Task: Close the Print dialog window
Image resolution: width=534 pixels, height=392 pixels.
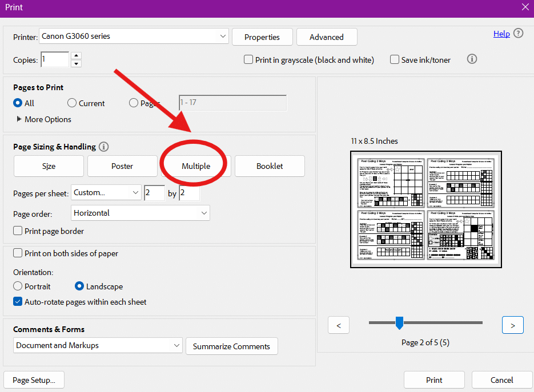Action: 525,7
